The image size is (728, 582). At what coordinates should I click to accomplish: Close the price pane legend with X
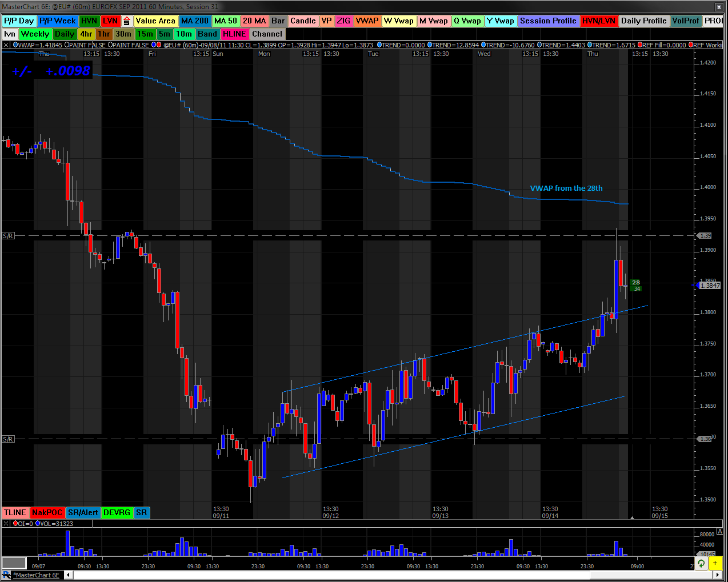point(6,45)
